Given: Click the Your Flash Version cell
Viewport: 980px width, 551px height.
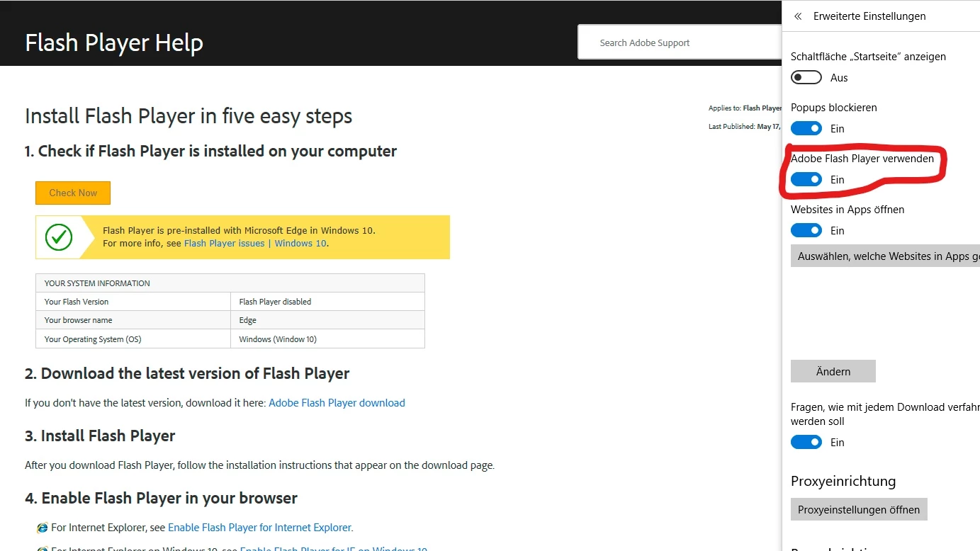Looking at the screenshot, I should [x=133, y=301].
